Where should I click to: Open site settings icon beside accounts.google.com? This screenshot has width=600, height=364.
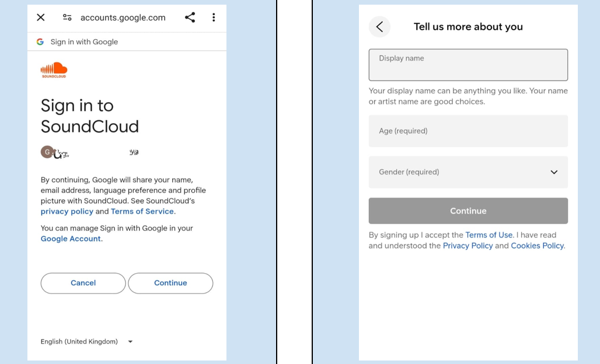[67, 17]
